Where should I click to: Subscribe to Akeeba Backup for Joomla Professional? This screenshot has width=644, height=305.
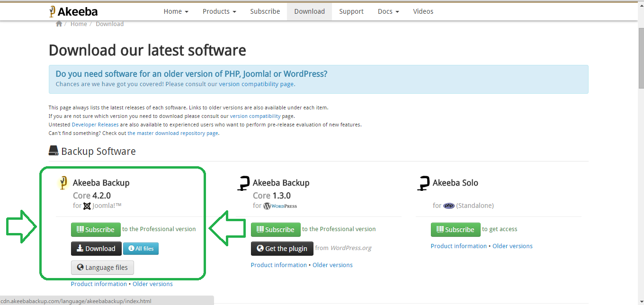(96, 230)
